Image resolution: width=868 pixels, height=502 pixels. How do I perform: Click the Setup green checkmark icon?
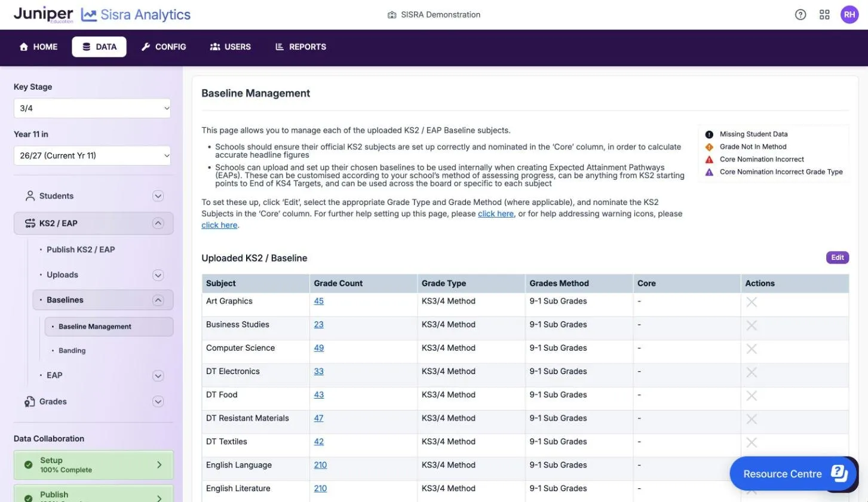pos(28,464)
